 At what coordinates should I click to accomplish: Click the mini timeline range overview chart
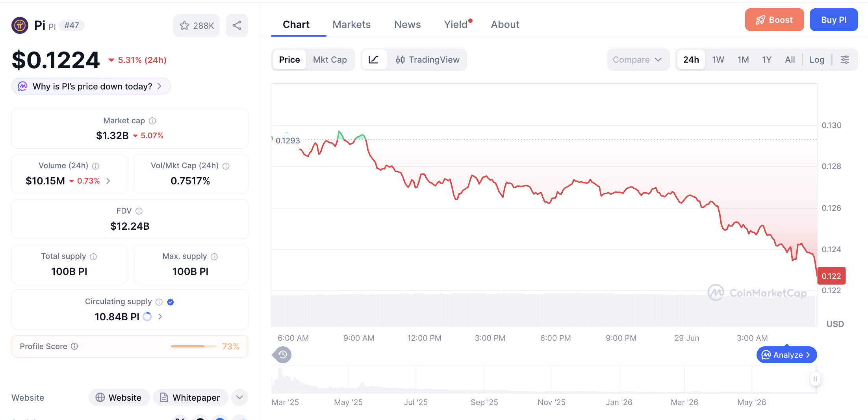pos(543,379)
